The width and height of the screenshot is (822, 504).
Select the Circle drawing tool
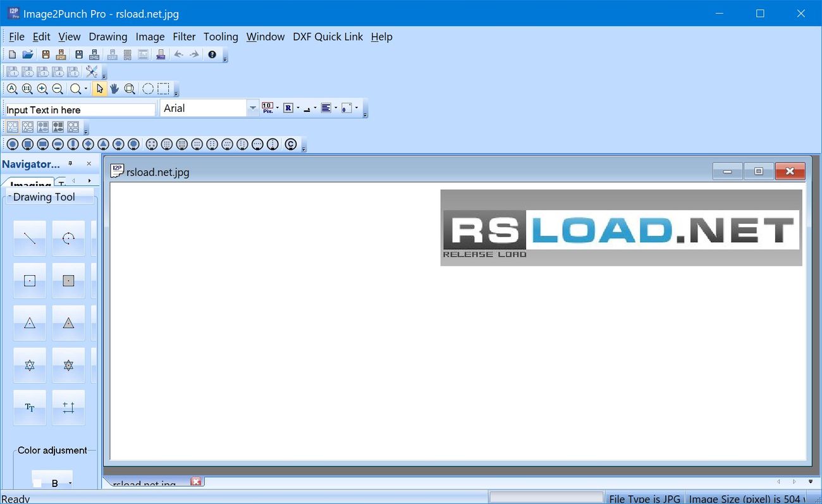pyautogui.click(x=68, y=238)
